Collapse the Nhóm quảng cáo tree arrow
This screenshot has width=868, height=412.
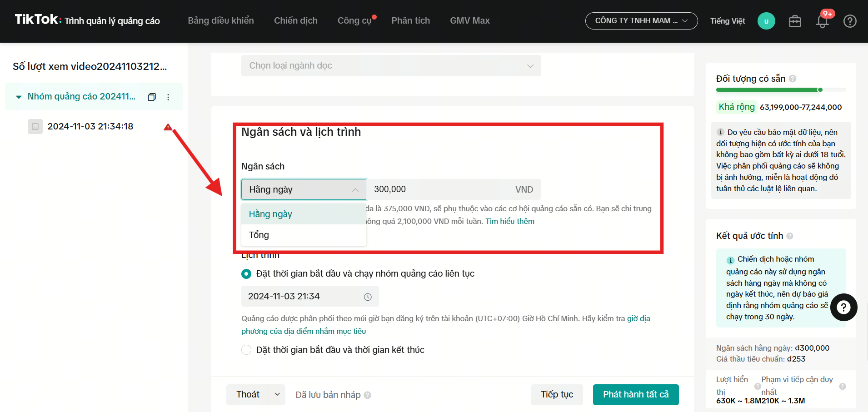(x=19, y=97)
